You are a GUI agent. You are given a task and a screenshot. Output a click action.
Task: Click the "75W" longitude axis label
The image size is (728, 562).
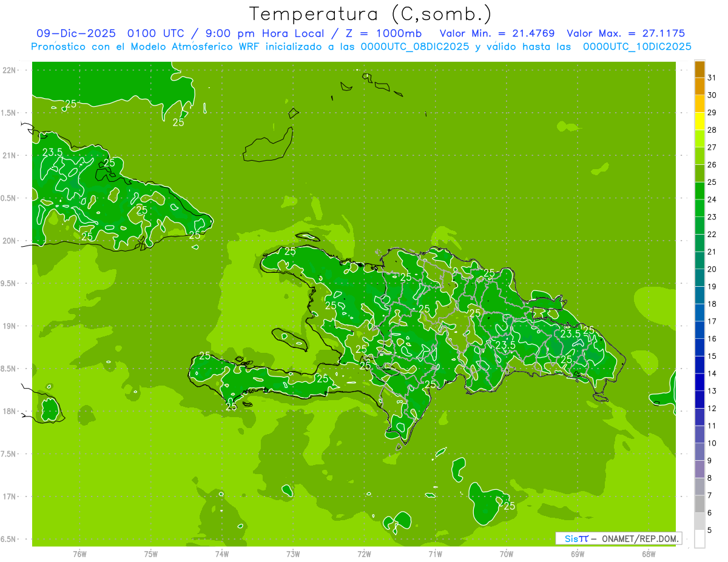tap(151, 554)
